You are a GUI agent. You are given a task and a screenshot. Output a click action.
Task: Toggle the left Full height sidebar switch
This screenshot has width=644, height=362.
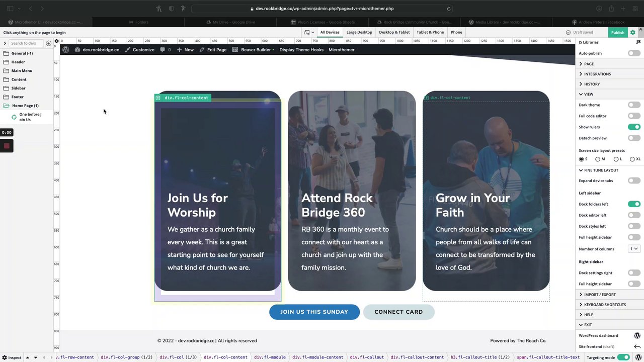pos(634,237)
